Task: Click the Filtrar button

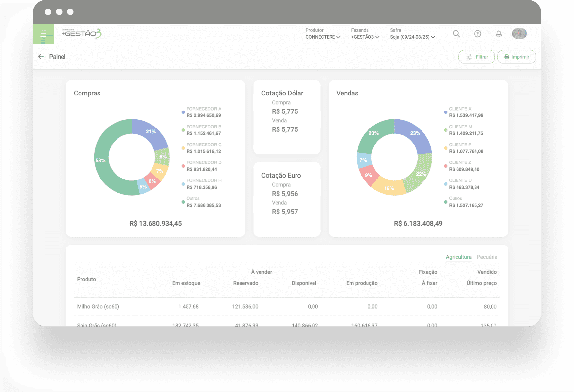Action: 476,57
